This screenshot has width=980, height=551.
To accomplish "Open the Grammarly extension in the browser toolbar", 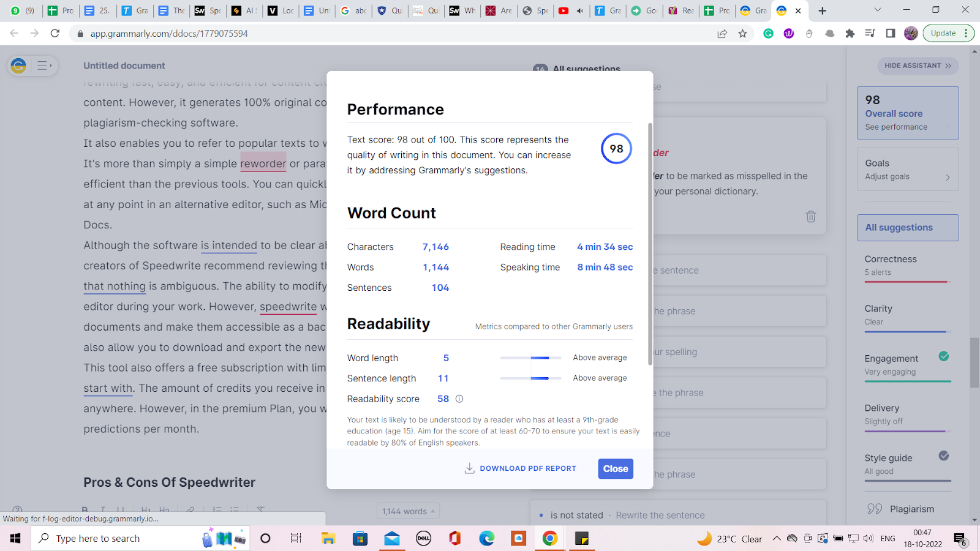I will pos(769,34).
